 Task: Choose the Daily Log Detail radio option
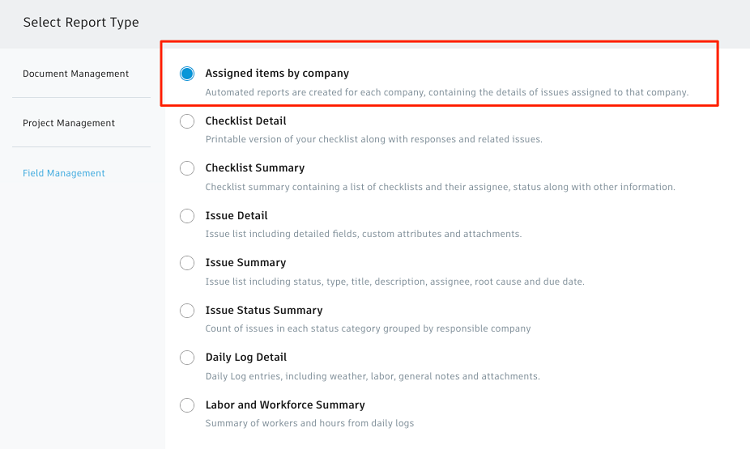coord(187,357)
